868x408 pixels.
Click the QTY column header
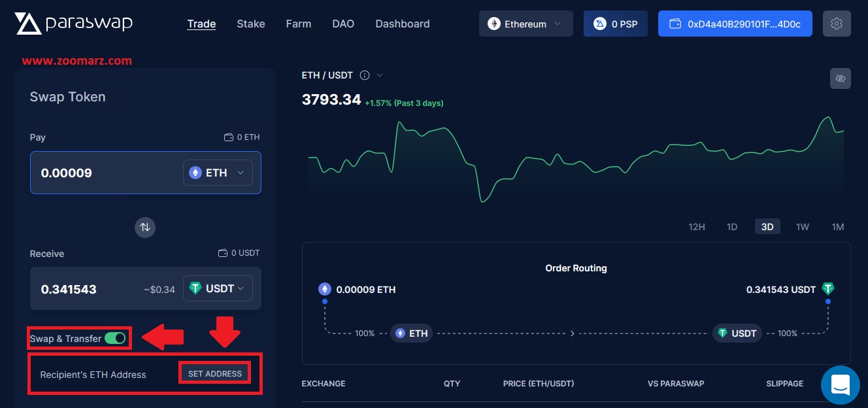[x=452, y=384]
